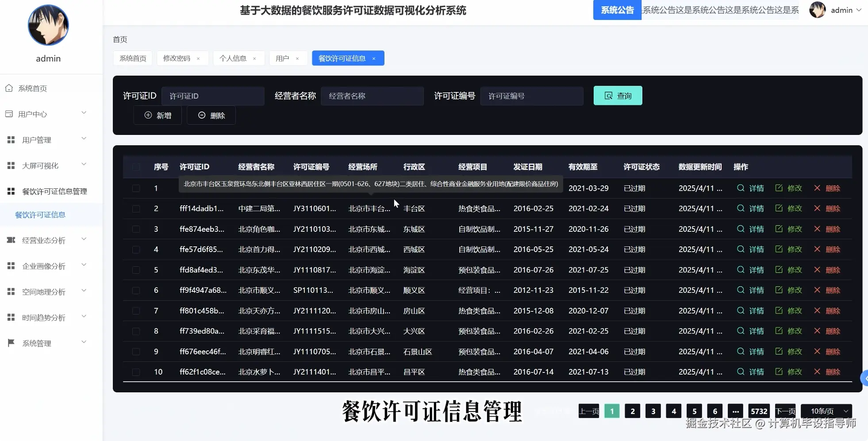868x441 pixels.
Task: Click the 详情 magnifier icon in row 5
Action: tap(741, 269)
